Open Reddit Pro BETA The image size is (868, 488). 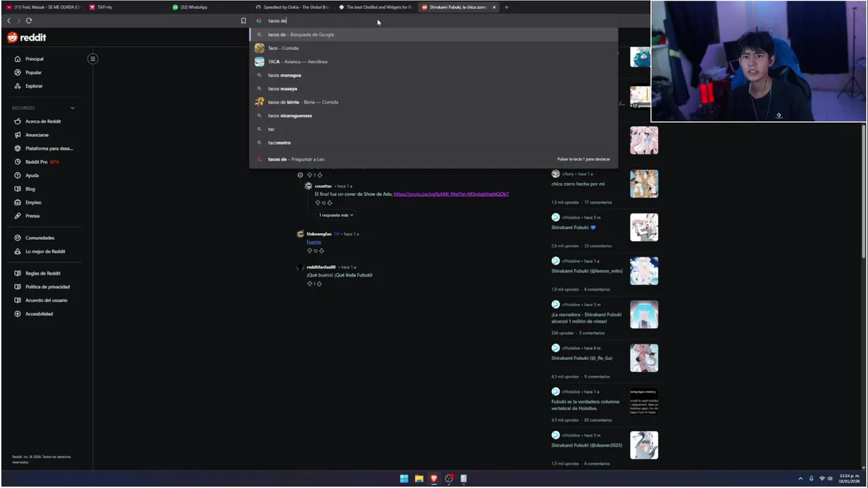(42, 162)
